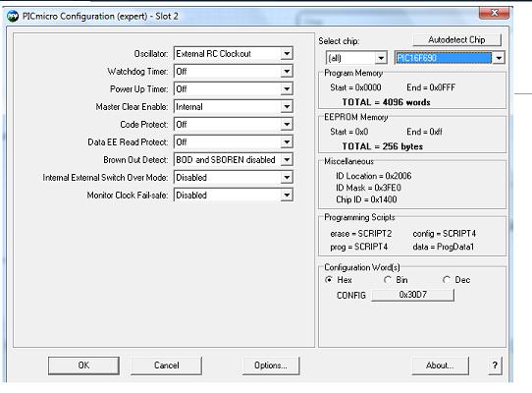Screen dimensions: 532x393
Task: Click the CONFIG label beside the value
Action: tap(351, 295)
